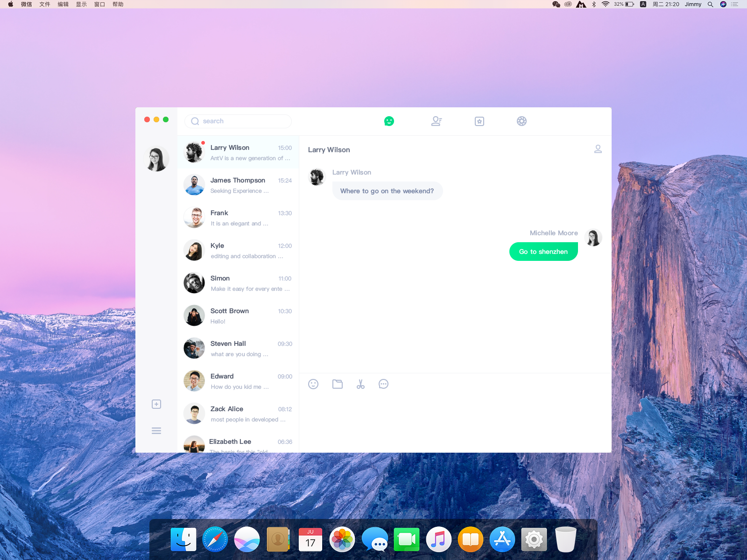Screen dimensions: 747x560
Task: Open the Favorites star tab icon
Action: (479, 121)
